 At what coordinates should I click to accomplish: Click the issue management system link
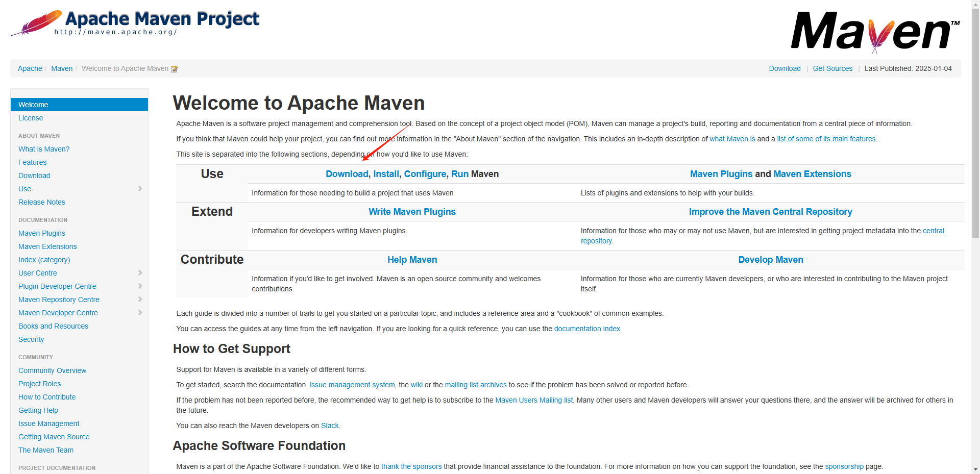[x=352, y=385]
